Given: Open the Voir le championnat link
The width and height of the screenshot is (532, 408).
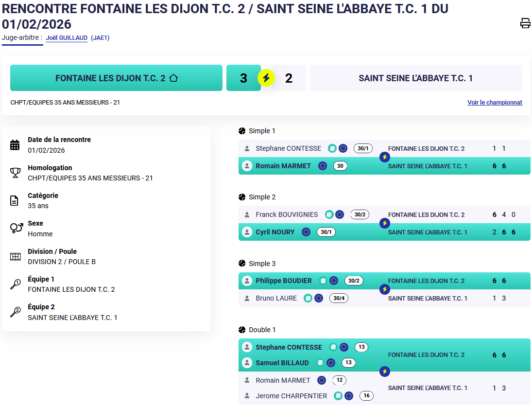Looking at the screenshot, I should pos(495,103).
